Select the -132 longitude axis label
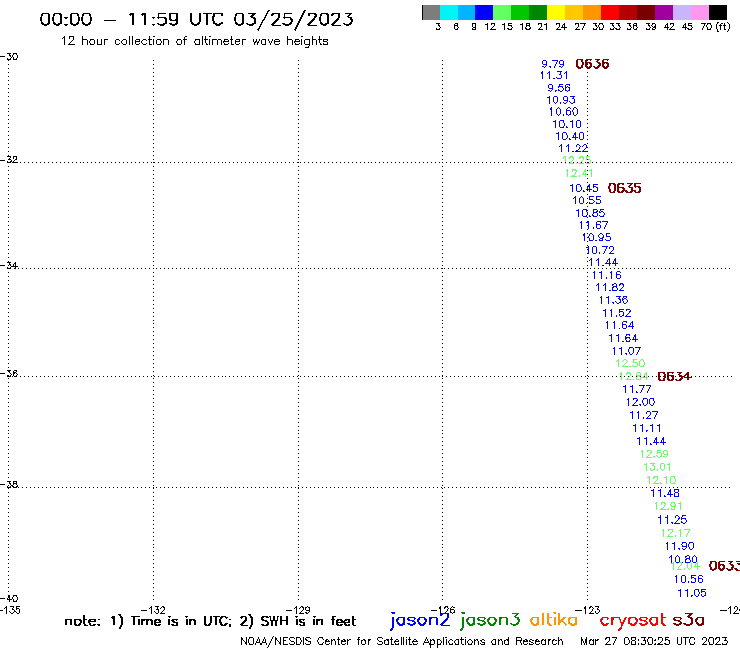 (153, 610)
